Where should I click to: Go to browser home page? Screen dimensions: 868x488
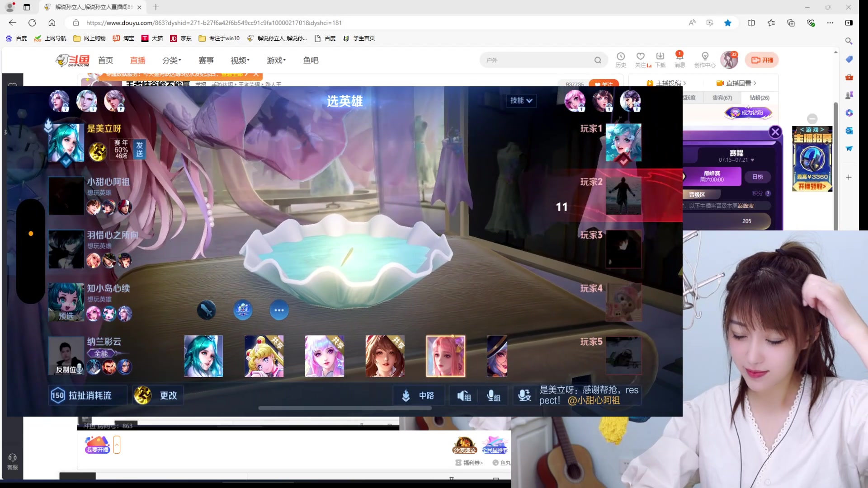click(52, 23)
